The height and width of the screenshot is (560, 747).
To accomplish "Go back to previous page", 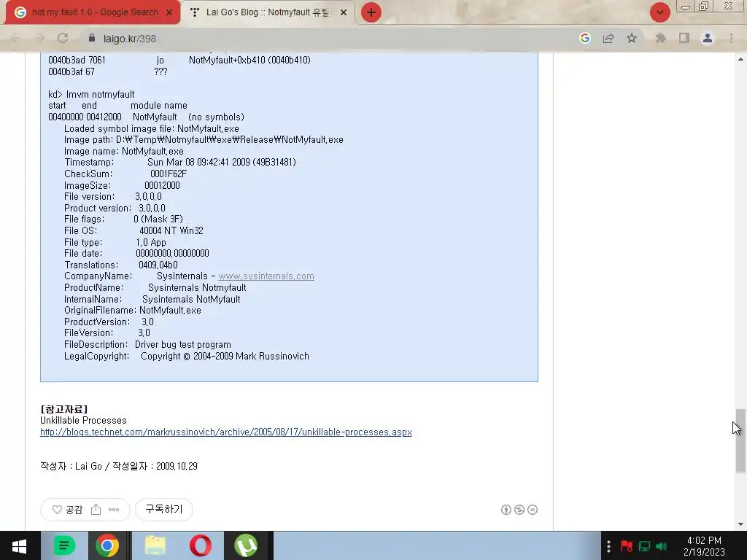I will (x=15, y=38).
